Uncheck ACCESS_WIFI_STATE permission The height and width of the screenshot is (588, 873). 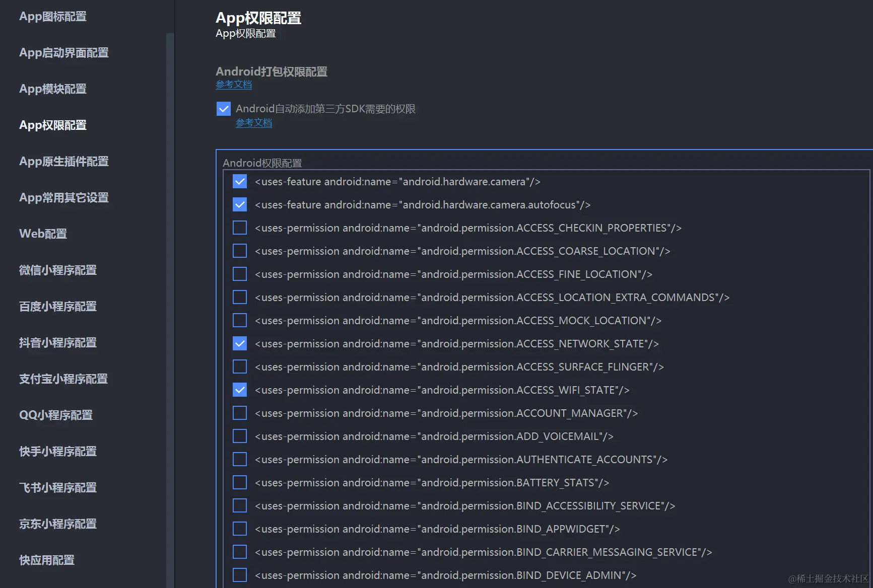click(239, 389)
